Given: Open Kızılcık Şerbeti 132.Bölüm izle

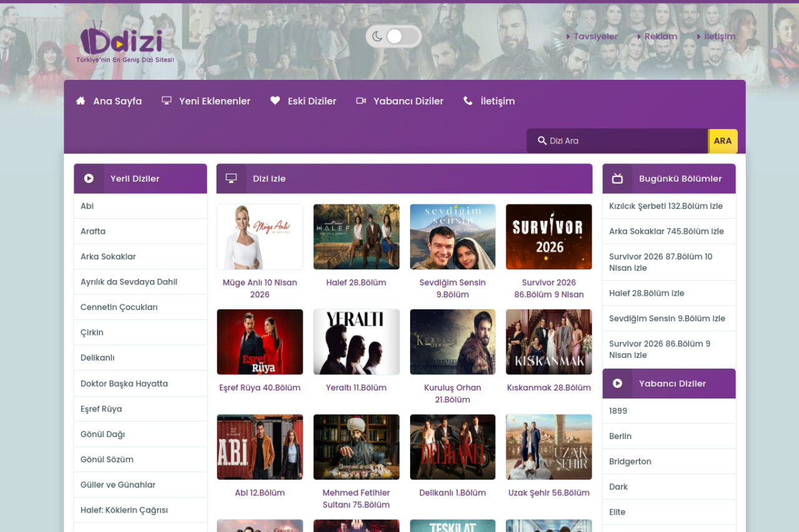Looking at the screenshot, I should [666, 206].
